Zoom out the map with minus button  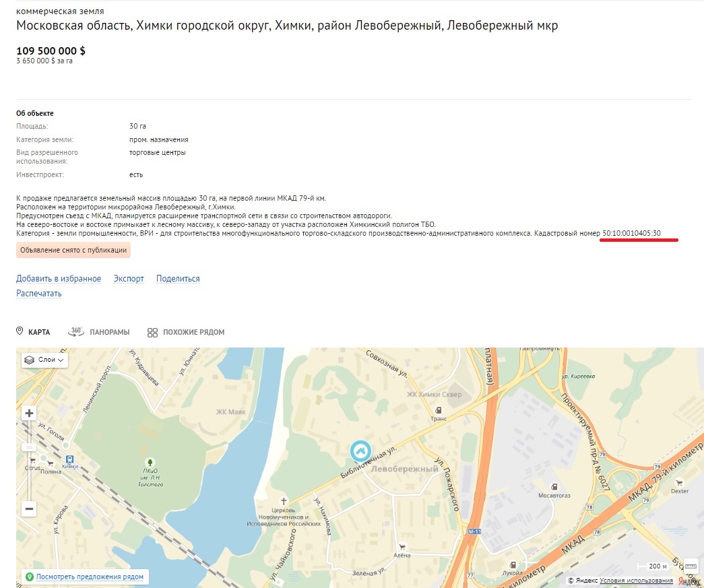tap(29, 509)
